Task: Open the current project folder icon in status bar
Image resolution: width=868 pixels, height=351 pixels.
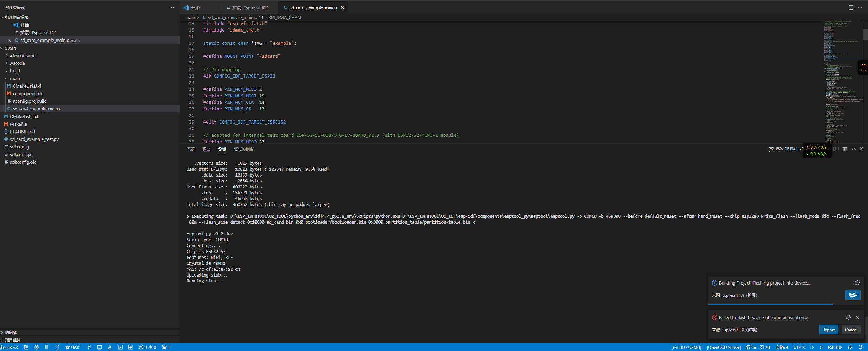Action: point(26,347)
